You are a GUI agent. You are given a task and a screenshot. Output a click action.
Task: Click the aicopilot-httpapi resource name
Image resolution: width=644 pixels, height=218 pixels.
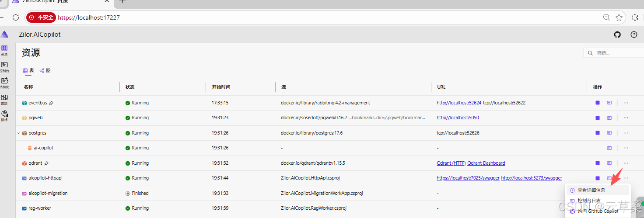point(45,178)
